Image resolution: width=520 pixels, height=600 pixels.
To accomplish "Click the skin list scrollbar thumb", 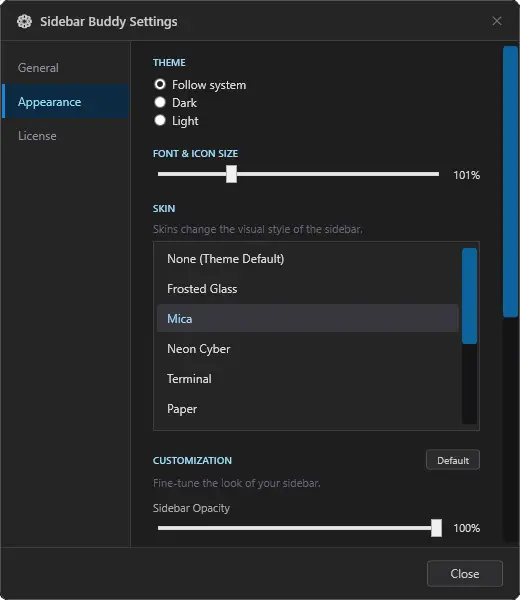I will 469,296.
